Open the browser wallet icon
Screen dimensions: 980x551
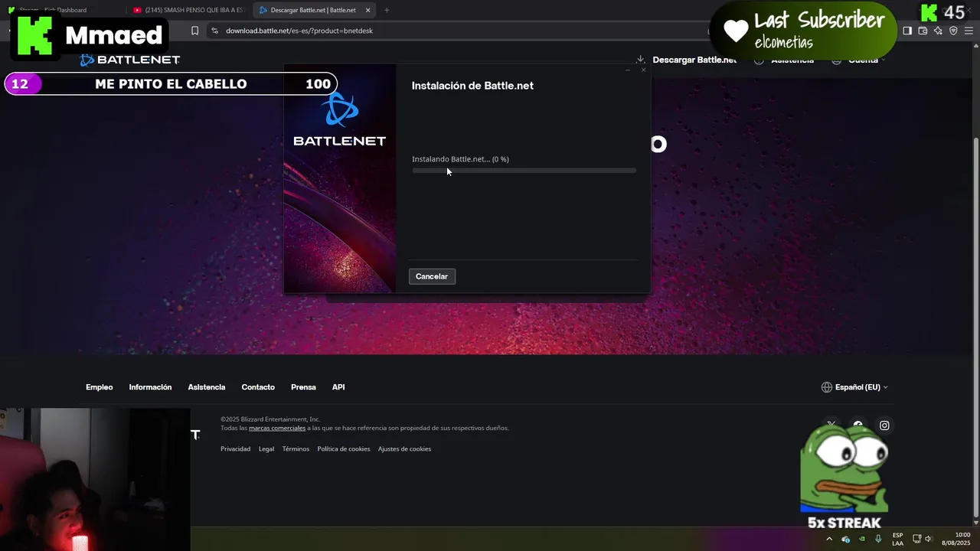click(923, 31)
